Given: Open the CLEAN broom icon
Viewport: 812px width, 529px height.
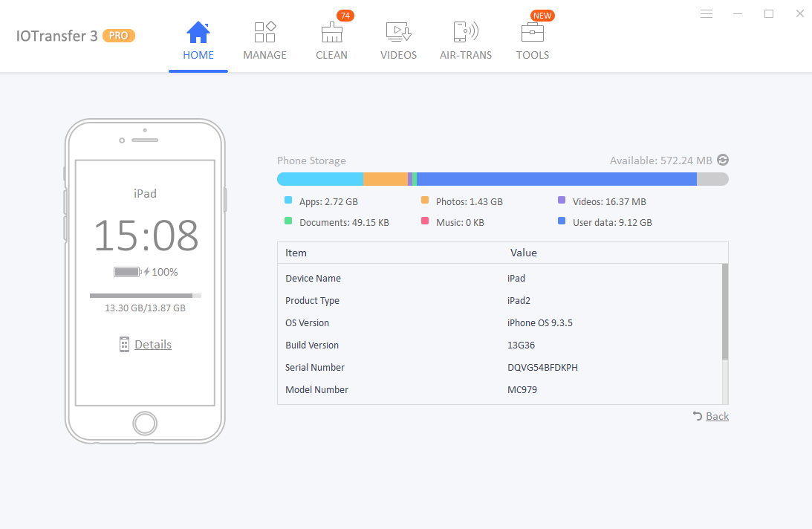Looking at the screenshot, I should (331, 33).
